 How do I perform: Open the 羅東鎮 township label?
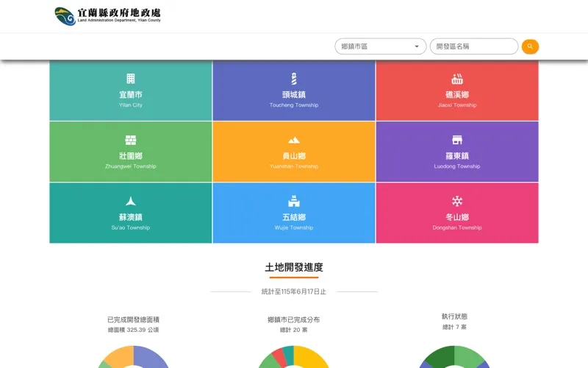457,156
